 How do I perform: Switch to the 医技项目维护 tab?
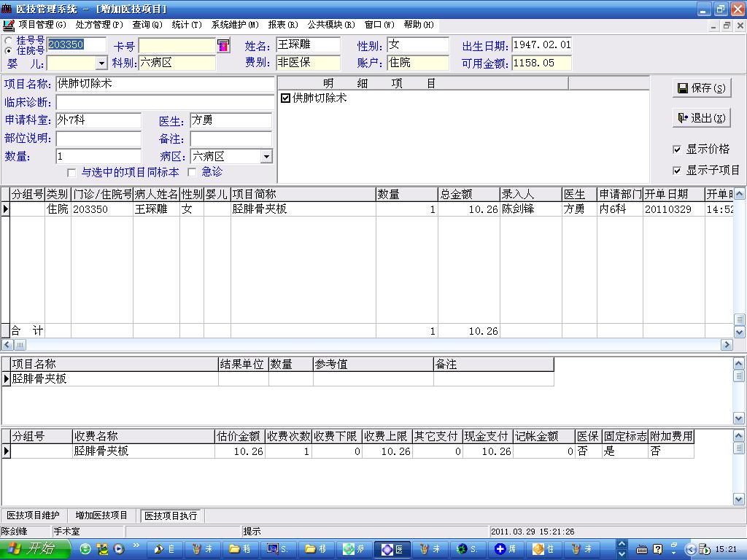click(x=34, y=516)
